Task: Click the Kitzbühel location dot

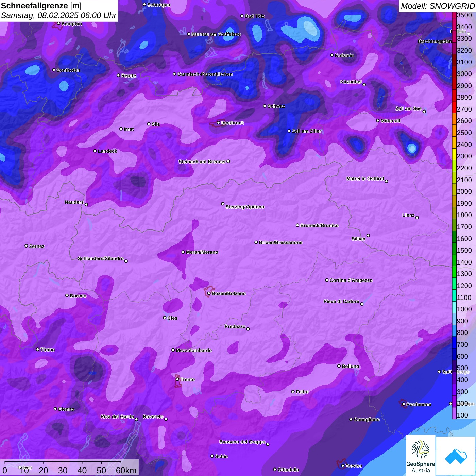Action: 364,84
